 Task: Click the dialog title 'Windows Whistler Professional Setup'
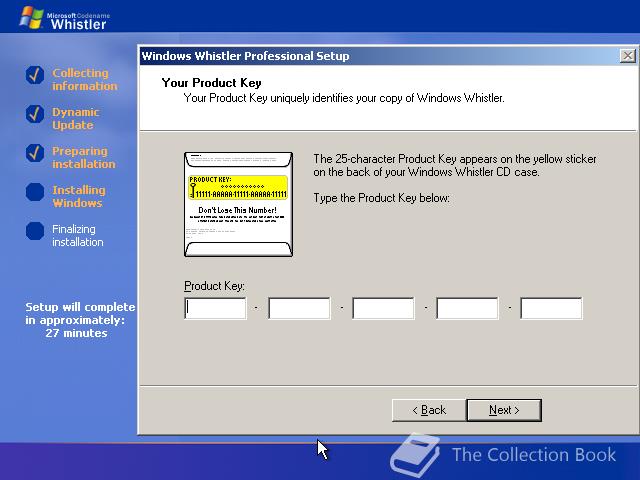pos(245,56)
